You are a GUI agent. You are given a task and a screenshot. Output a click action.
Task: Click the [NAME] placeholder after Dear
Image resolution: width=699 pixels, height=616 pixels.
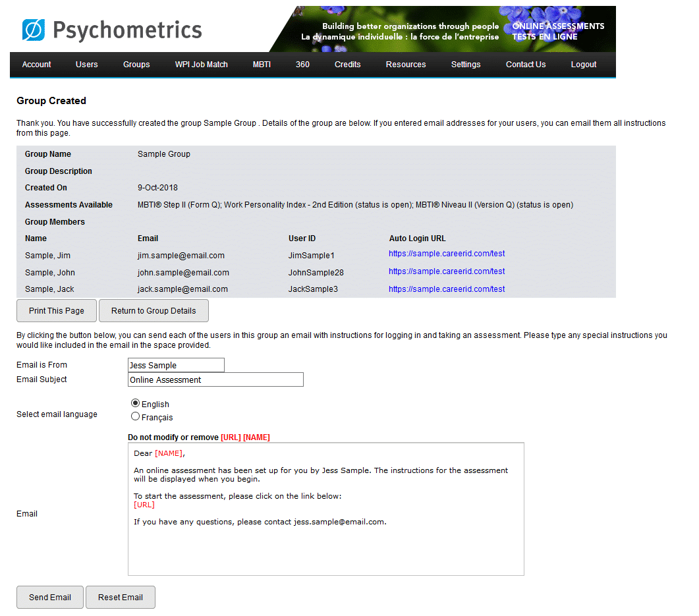click(x=169, y=453)
